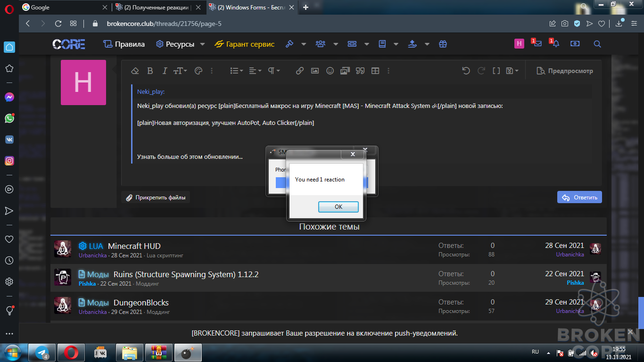Click the media gallery insert icon
Screen dimensions: 644x362
[345, 71]
